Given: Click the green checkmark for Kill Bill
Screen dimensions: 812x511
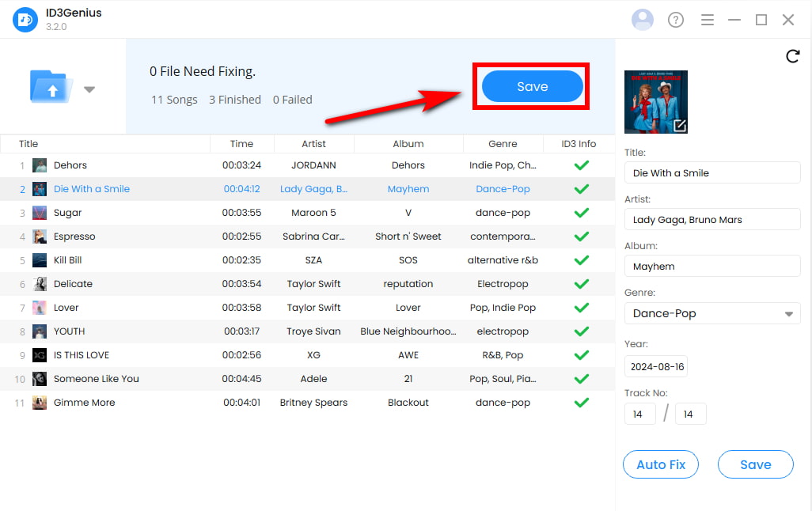Looking at the screenshot, I should point(582,260).
